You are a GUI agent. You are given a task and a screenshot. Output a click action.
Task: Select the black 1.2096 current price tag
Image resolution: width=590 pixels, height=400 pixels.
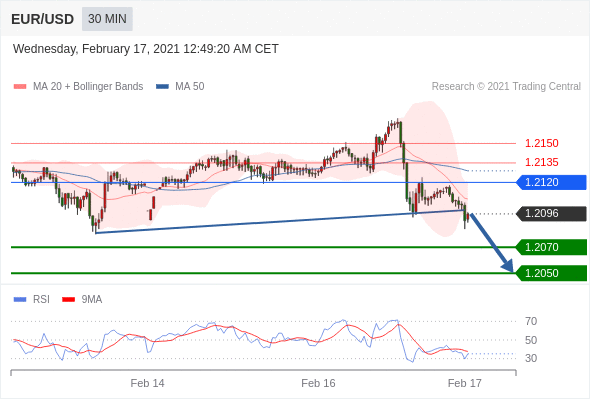[x=552, y=214]
